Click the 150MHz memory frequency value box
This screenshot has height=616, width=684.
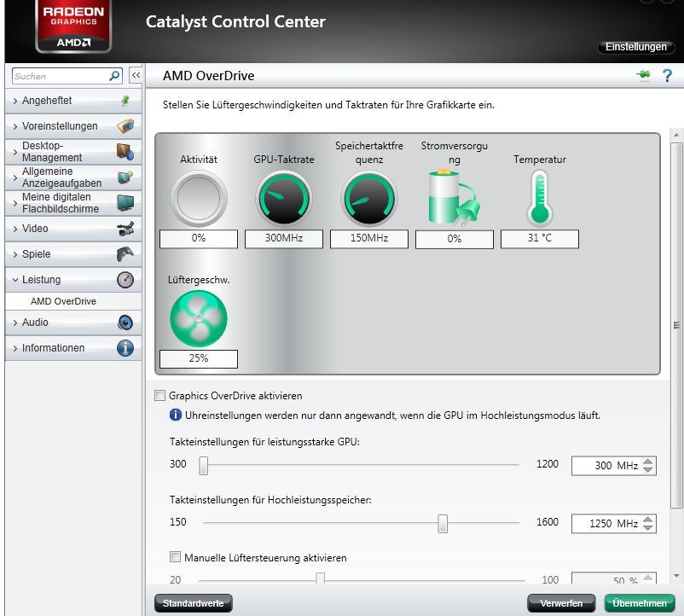coord(369,239)
